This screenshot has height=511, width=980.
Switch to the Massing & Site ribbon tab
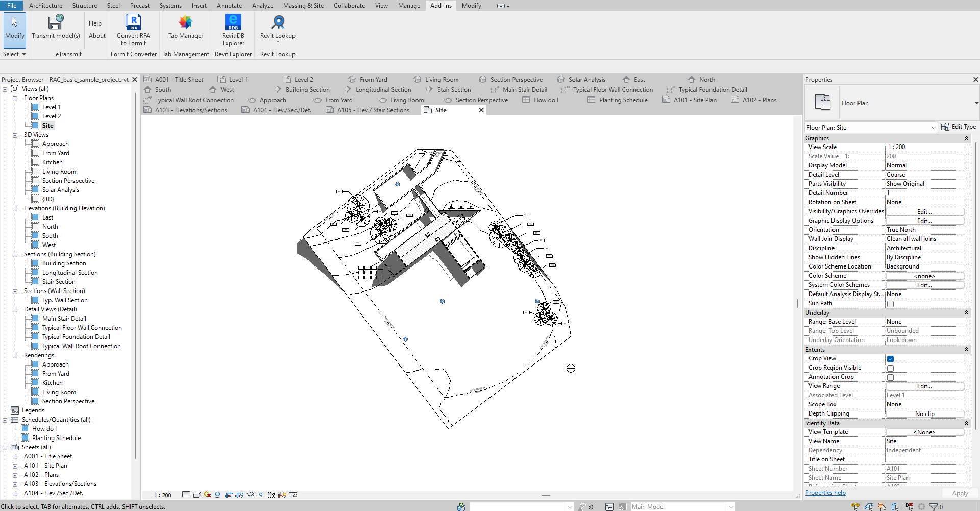tap(303, 6)
